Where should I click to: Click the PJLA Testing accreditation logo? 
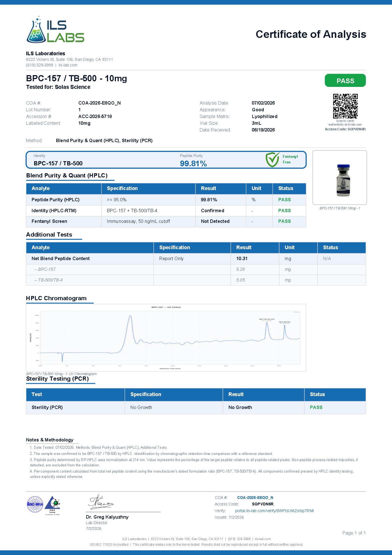[x=53, y=505]
